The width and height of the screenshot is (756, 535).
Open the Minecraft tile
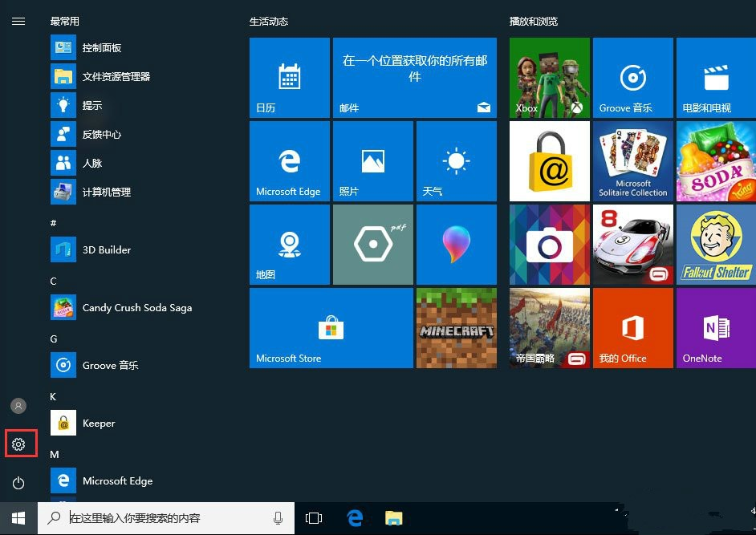click(x=456, y=327)
